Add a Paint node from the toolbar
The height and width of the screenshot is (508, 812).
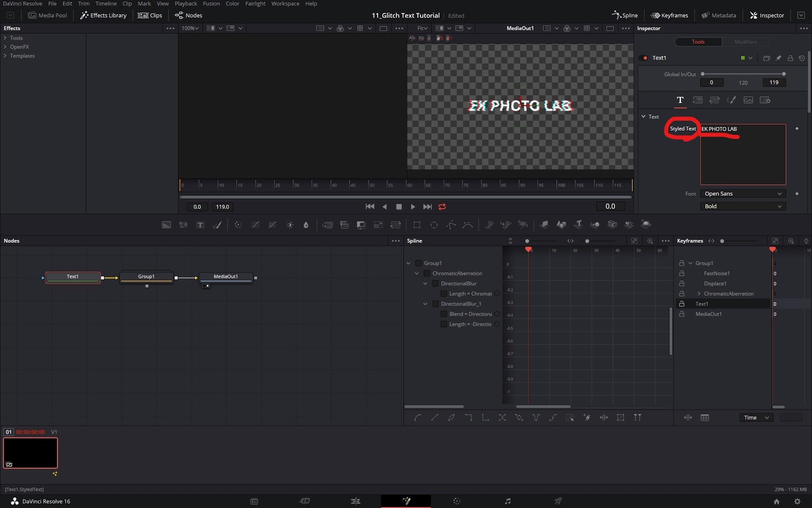pos(217,225)
